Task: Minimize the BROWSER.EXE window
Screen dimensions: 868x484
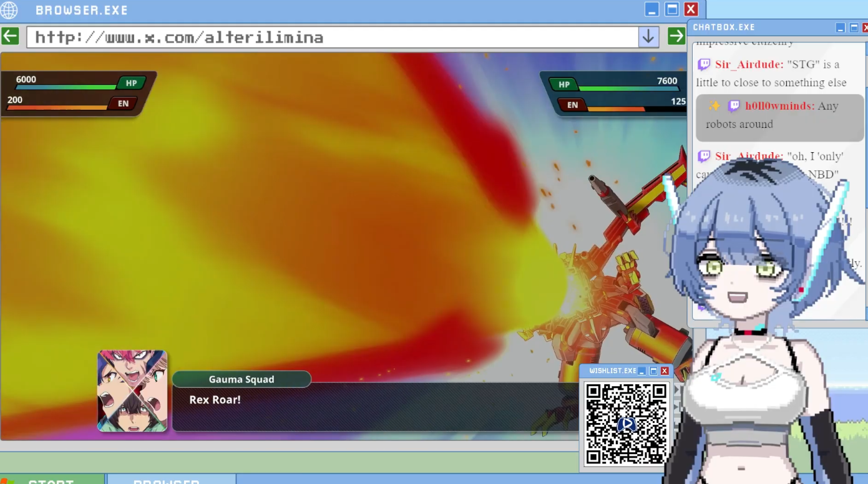Action: 652,9
